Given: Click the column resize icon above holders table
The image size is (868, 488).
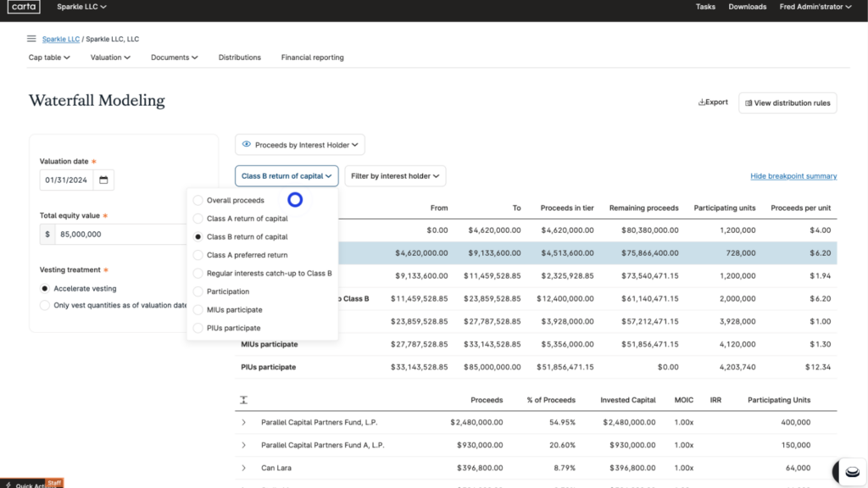Looking at the screenshot, I should 243,400.
